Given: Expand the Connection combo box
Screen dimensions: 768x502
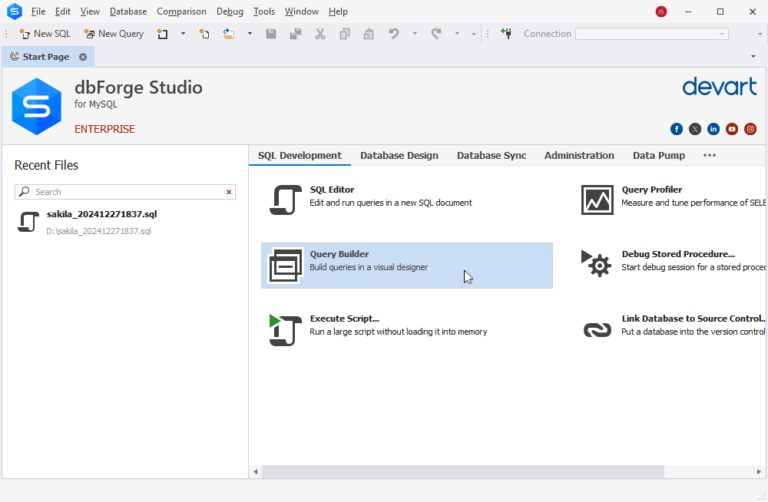Looking at the screenshot, I should [722, 34].
